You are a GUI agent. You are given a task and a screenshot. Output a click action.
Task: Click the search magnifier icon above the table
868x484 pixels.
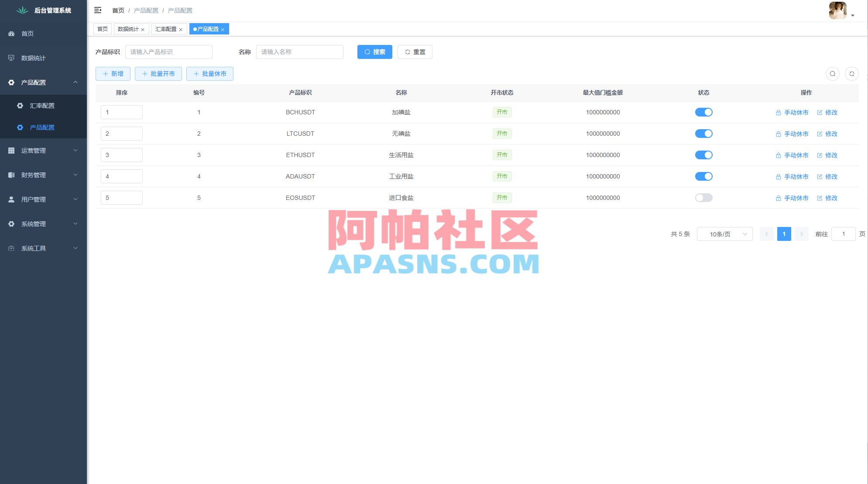pyautogui.click(x=832, y=74)
